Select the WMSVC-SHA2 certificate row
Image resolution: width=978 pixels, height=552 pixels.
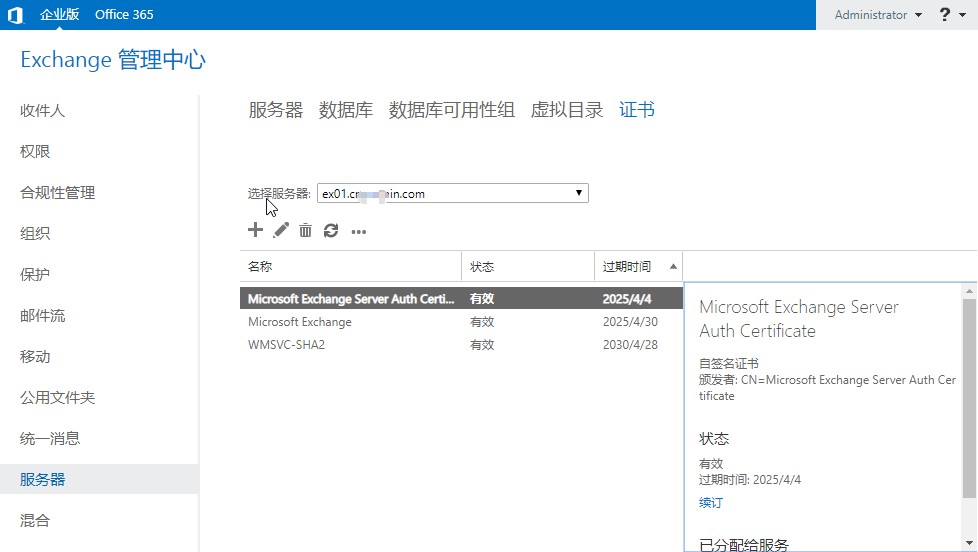[462, 344]
